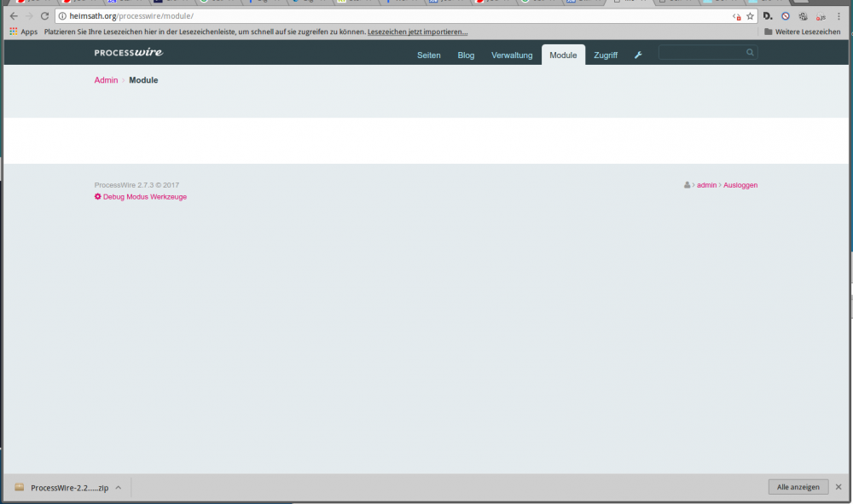Click the ProcessWire logo
The width and height of the screenshot is (853, 504).
tap(128, 53)
